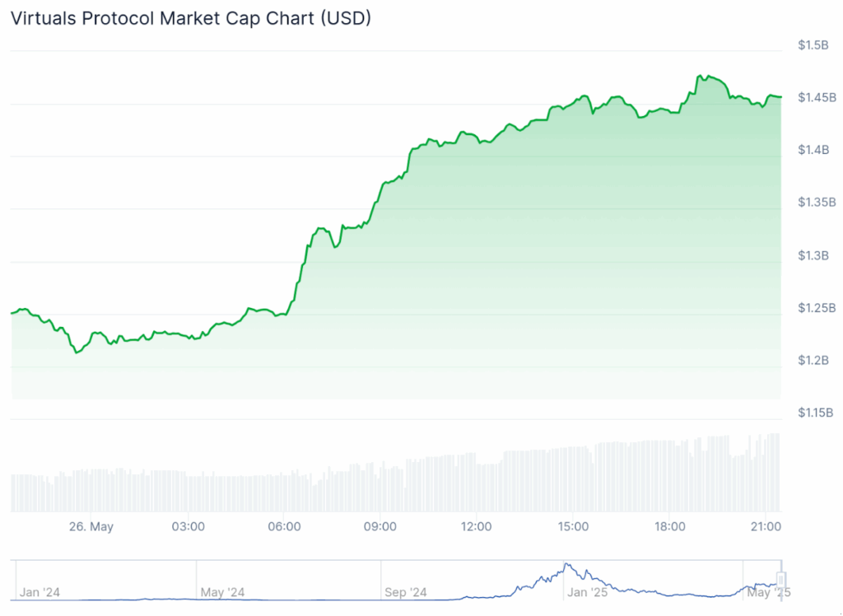The image size is (843, 616).
Task: Click the $1.4B y-axis label
Action: pyautogui.click(x=813, y=150)
